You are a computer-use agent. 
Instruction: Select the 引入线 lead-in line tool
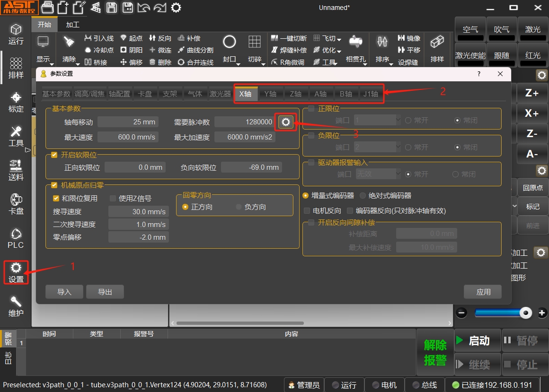pos(99,38)
